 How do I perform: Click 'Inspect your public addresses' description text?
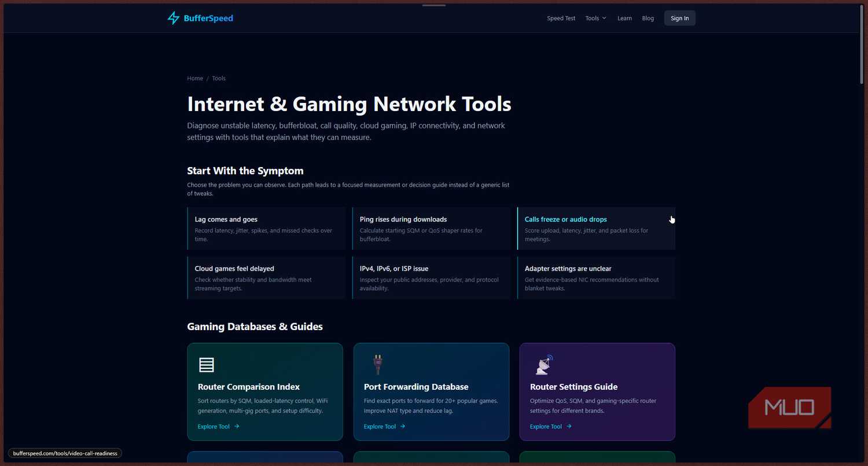[429, 284]
